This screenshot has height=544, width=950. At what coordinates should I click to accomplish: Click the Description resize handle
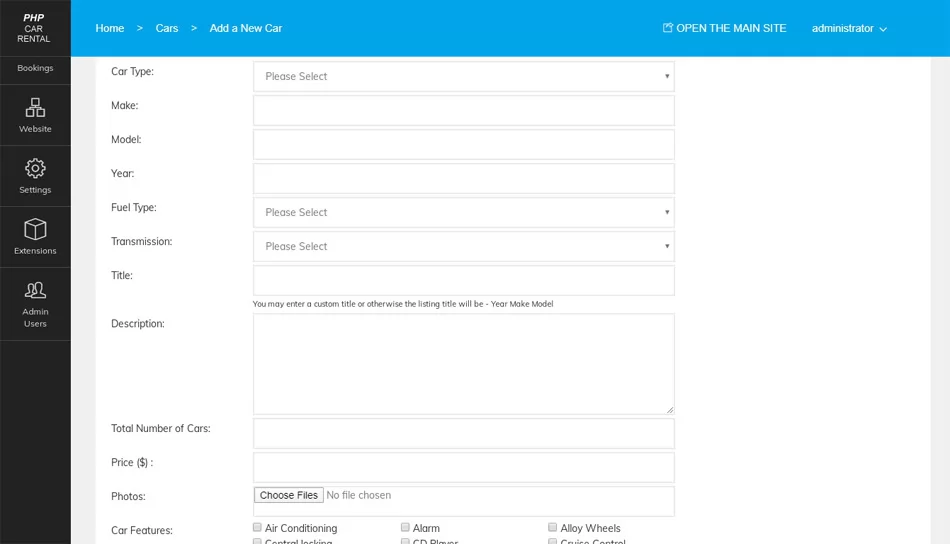[669, 410]
